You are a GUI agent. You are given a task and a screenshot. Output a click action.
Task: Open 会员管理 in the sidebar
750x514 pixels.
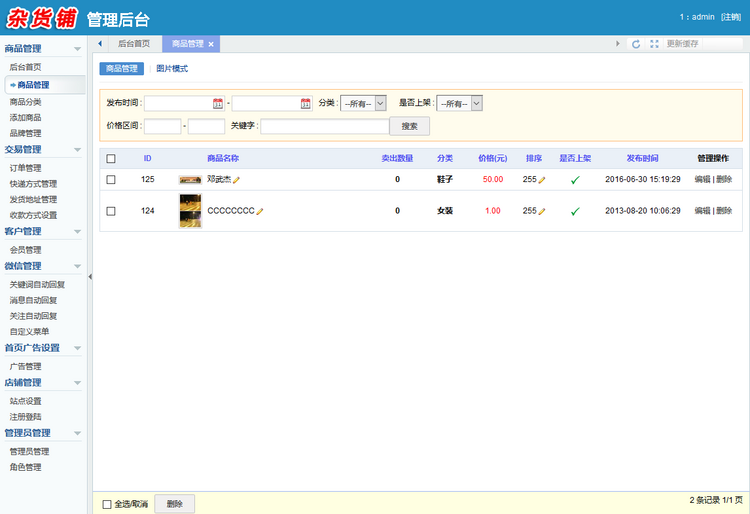click(25, 250)
